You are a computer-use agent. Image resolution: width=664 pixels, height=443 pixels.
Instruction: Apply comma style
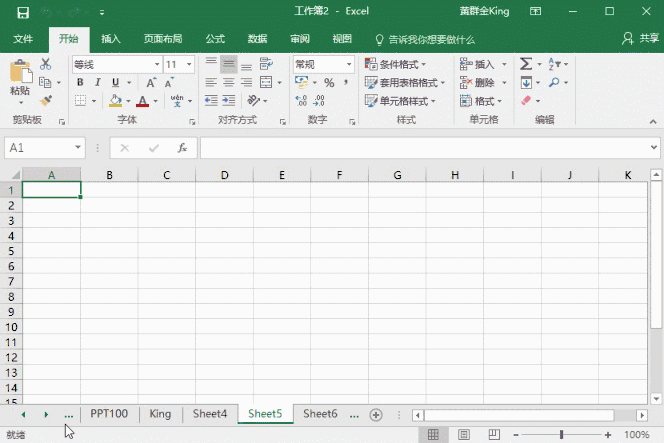346,83
